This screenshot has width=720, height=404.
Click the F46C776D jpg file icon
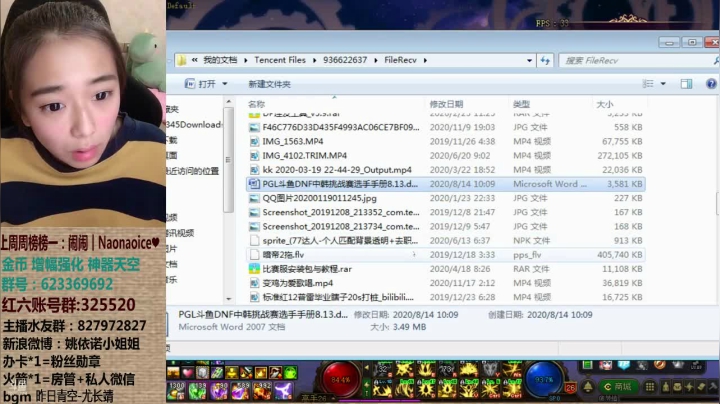pos(254,127)
